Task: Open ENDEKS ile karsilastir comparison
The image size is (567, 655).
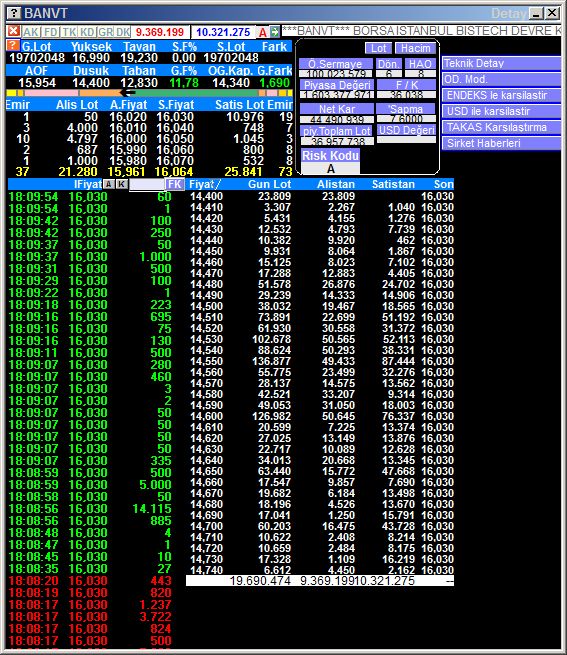Action: [501, 95]
